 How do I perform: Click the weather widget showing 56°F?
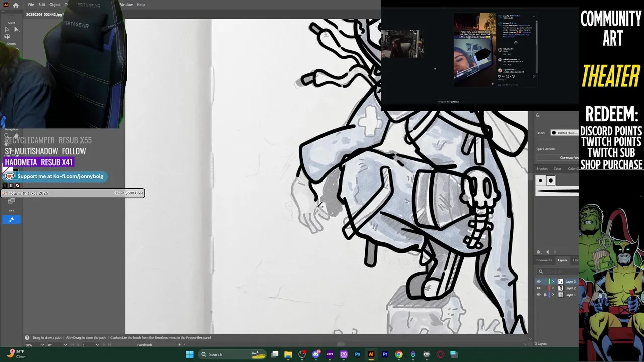[x=15, y=354]
